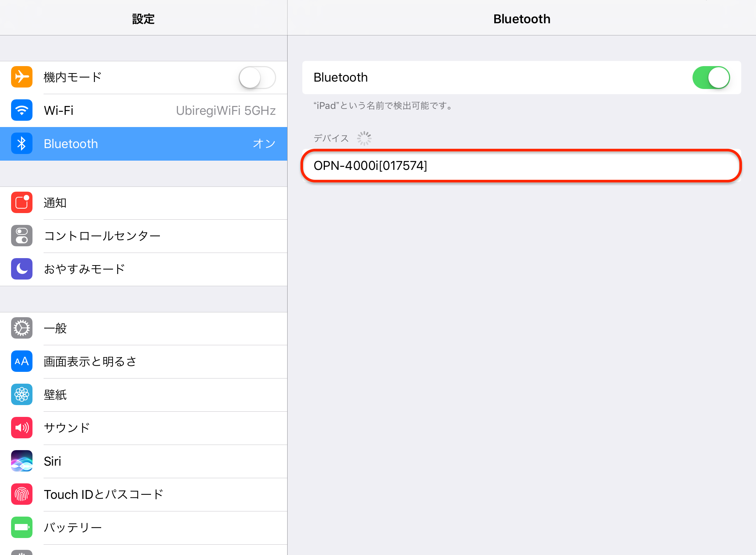The image size is (756, 555).
Task: Open Touch IDとパスコード settings
Action: pyautogui.click(x=144, y=495)
